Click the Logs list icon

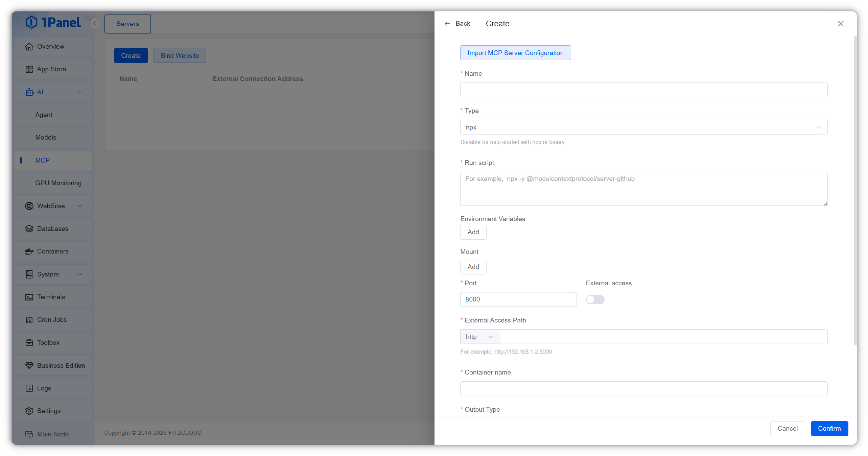point(29,388)
